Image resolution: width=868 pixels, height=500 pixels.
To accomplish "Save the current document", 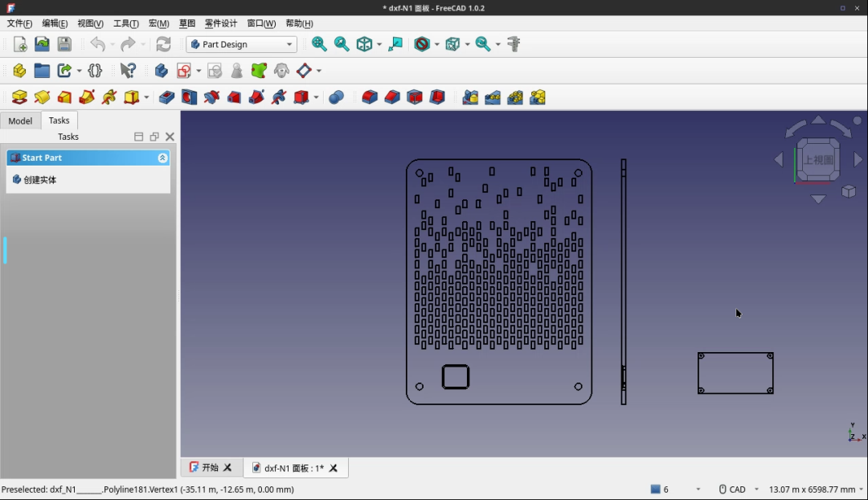I will pos(63,44).
